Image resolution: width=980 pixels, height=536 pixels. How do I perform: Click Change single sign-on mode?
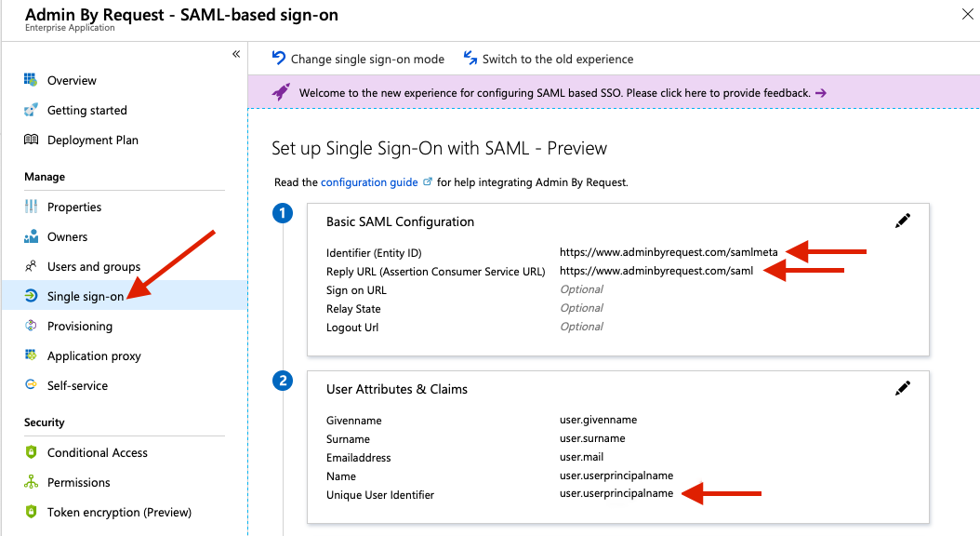point(358,59)
